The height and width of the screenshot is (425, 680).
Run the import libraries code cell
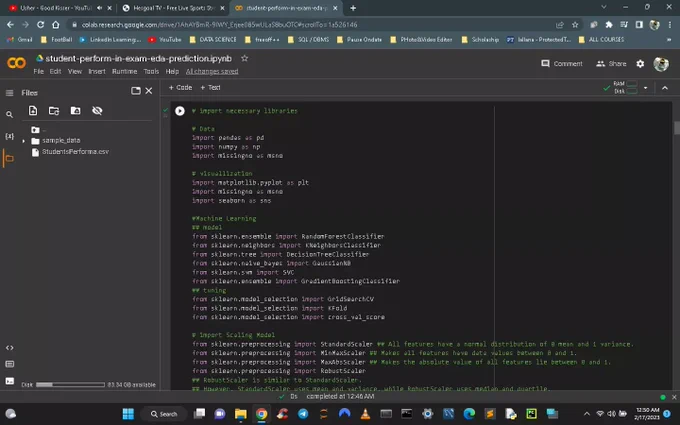180,111
